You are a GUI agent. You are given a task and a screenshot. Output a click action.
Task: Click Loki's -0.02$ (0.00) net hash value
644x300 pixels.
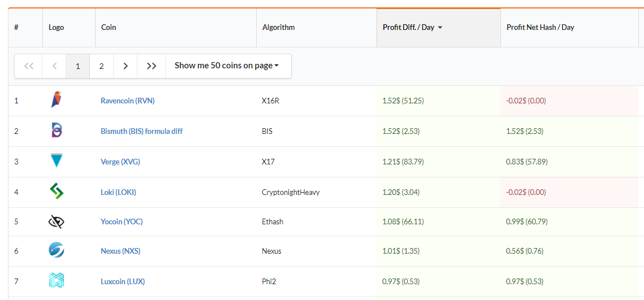pyautogui.click(x=526, y=192)
